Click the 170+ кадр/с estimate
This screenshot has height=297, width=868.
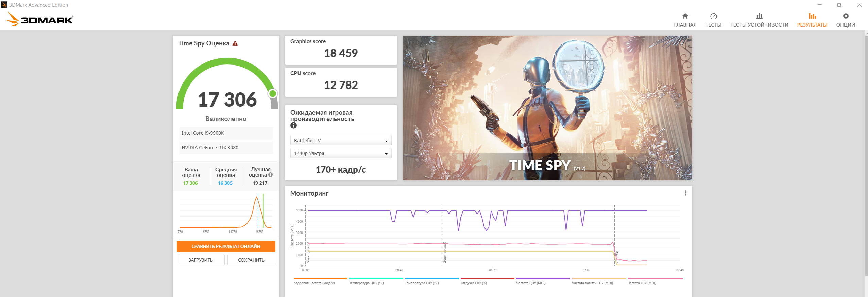(x=341, y=170)
